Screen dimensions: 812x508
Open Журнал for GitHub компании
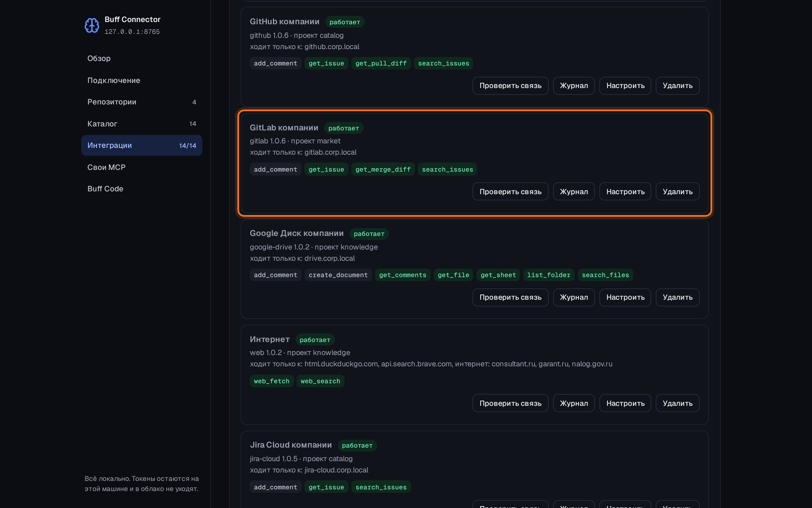pyautogui.click(x=574, y=86)
